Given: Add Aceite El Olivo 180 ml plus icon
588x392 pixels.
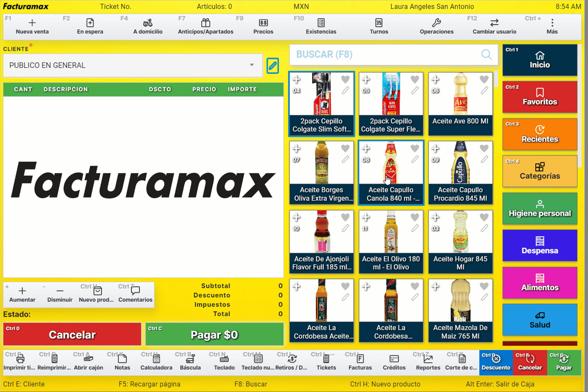Looking at the screenshot, I should 366,217.
